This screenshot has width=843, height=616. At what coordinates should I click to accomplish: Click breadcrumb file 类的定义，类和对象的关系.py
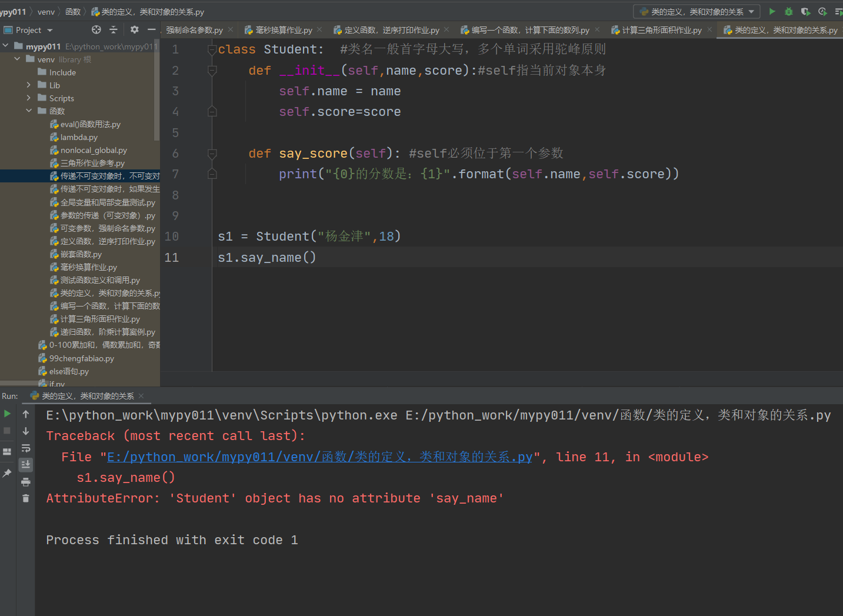tap(148, 12)
